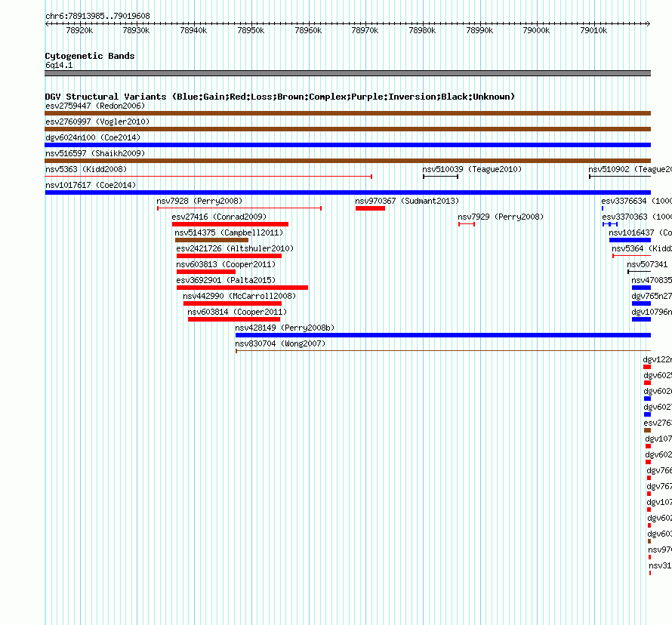Click the right arrow end of the ruler
The image size is (672, 625).
[649, 23]
